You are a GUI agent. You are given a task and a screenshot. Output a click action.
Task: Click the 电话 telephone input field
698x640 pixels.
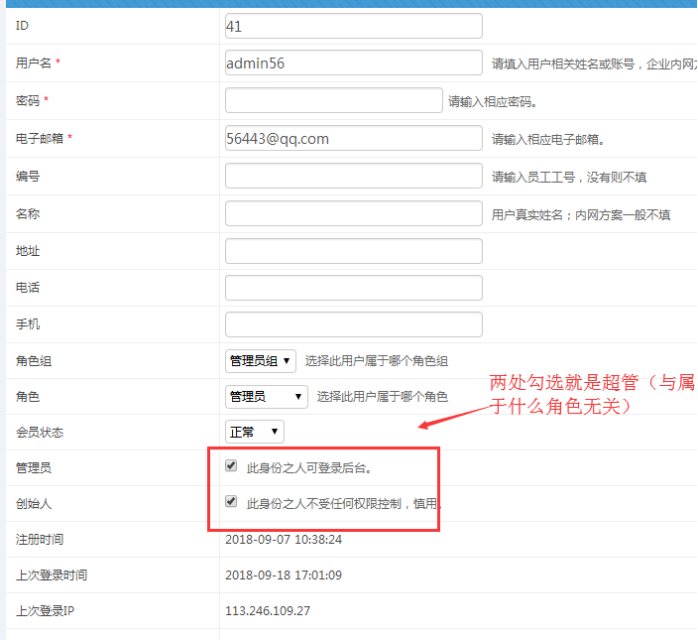point(353,287)
